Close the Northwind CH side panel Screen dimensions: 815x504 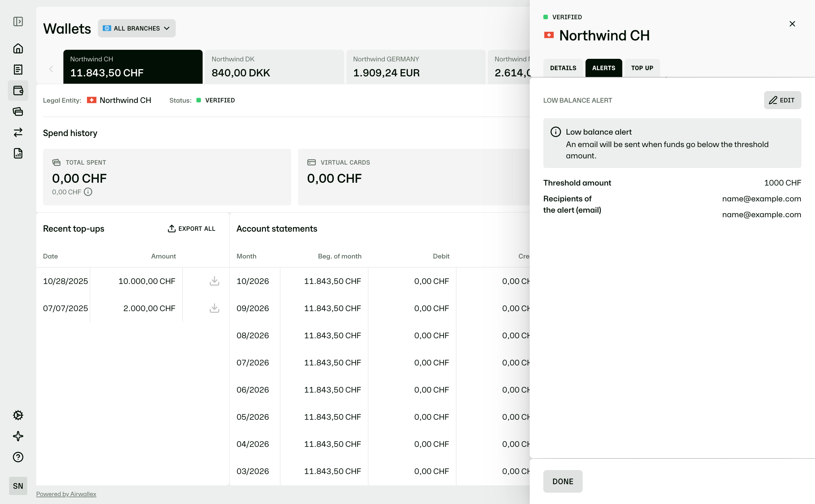[x=792, y=24]
